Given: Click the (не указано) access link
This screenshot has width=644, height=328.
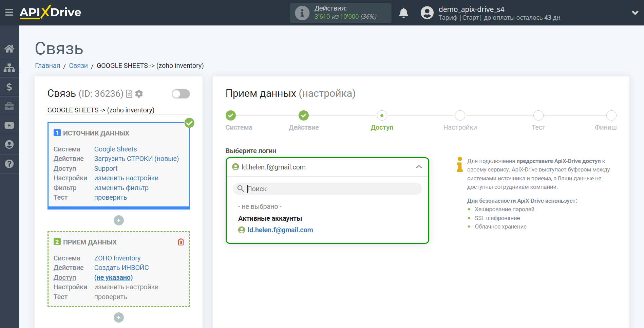Looking at the screenshot, I should point(113,277).
